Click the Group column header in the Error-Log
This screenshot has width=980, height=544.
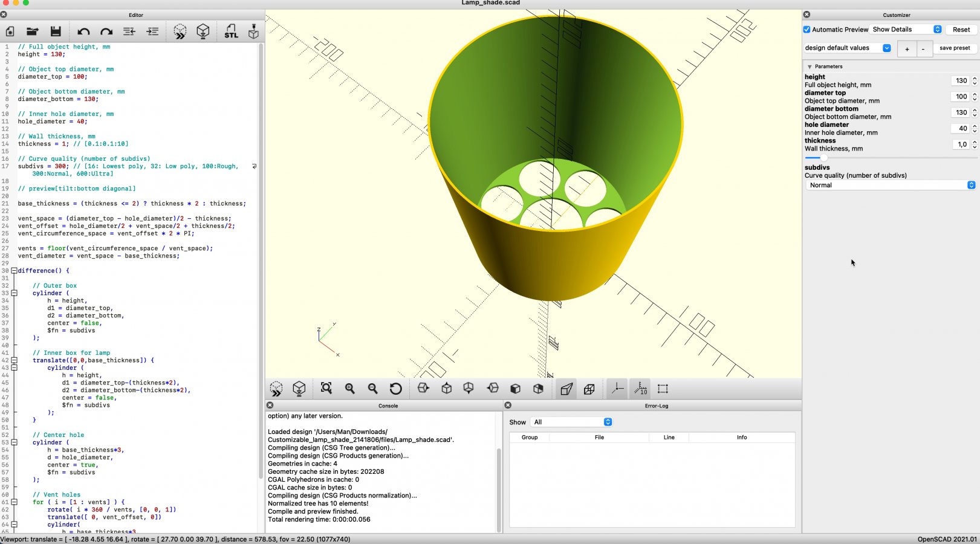(x=530, y=437)
